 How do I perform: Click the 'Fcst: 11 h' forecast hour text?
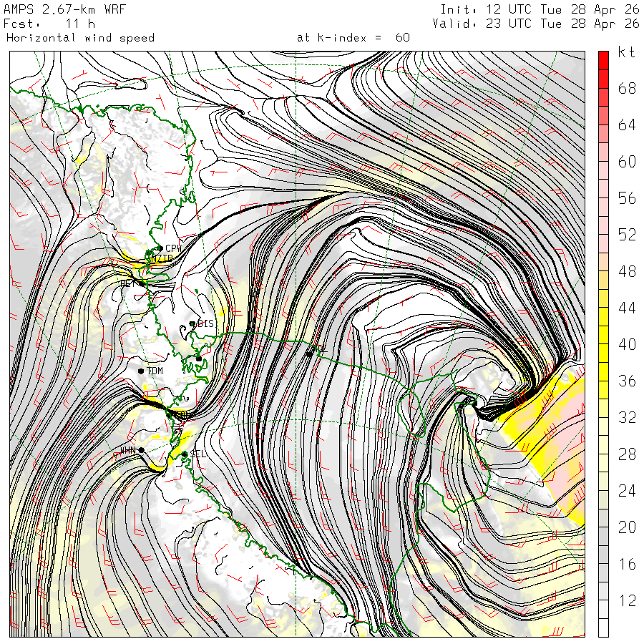[x=49, y=24]
